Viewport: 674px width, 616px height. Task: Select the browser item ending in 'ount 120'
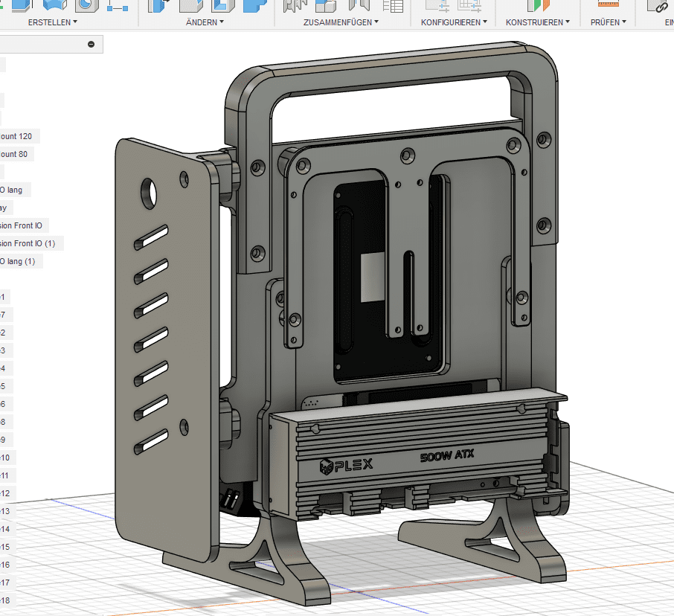[18, 136]
